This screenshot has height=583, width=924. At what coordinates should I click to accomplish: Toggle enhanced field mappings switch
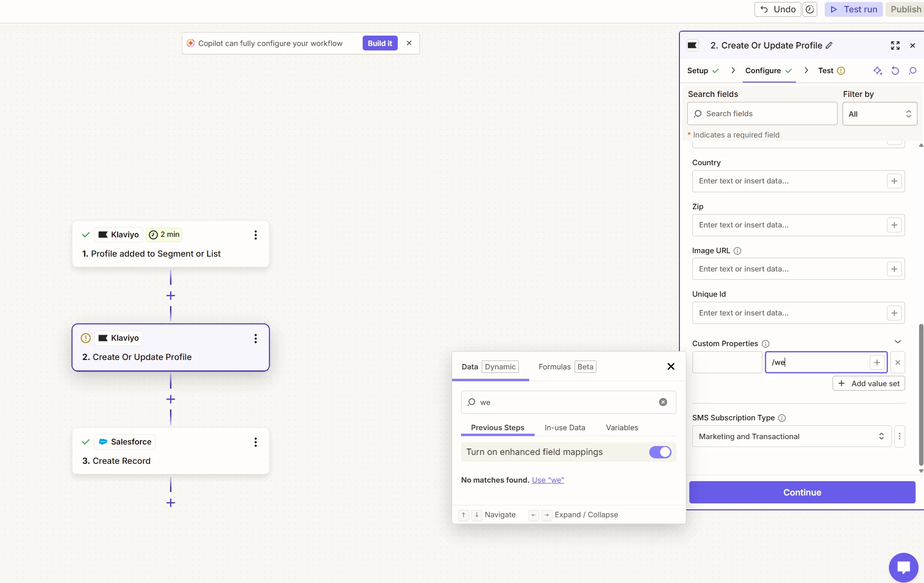tap(660, 452)
